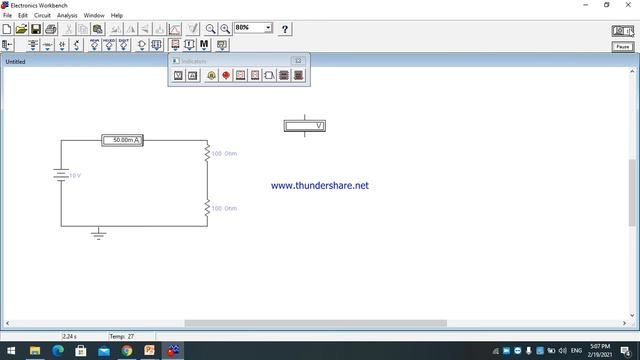Screen dimensions: 640x360
Task: Zoom out of the circuit
Action: pyautogui.click(x=210, y=29)
